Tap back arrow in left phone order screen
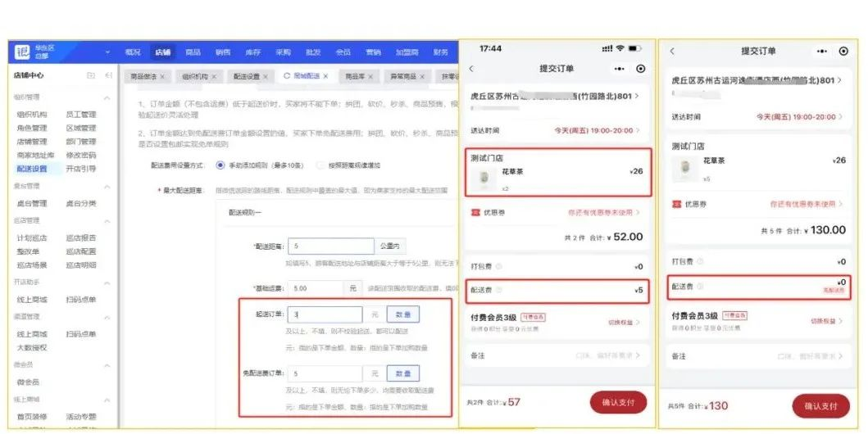Screen dimensions: 868x434 pos(471,70)
